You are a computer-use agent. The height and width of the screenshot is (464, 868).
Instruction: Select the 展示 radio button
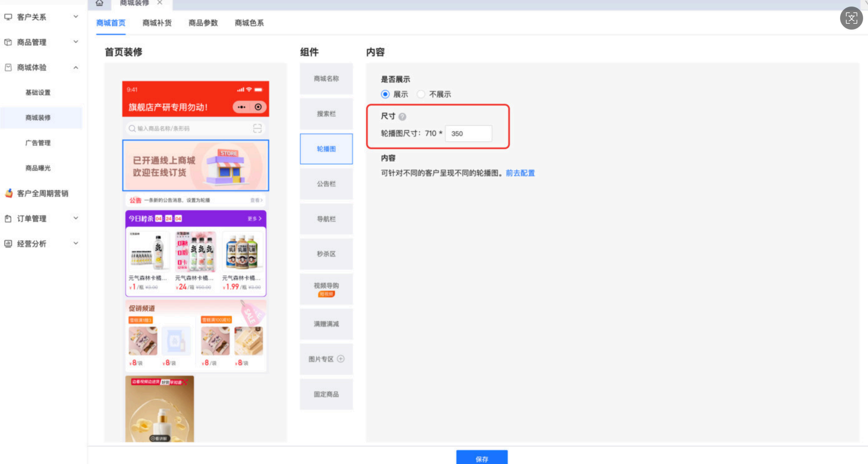tap(385, 94)
